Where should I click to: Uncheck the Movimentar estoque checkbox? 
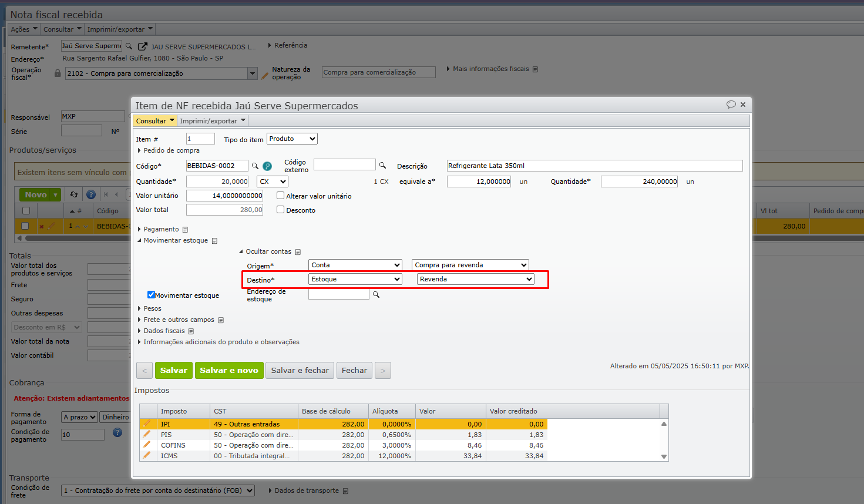[x=151, y=295]
